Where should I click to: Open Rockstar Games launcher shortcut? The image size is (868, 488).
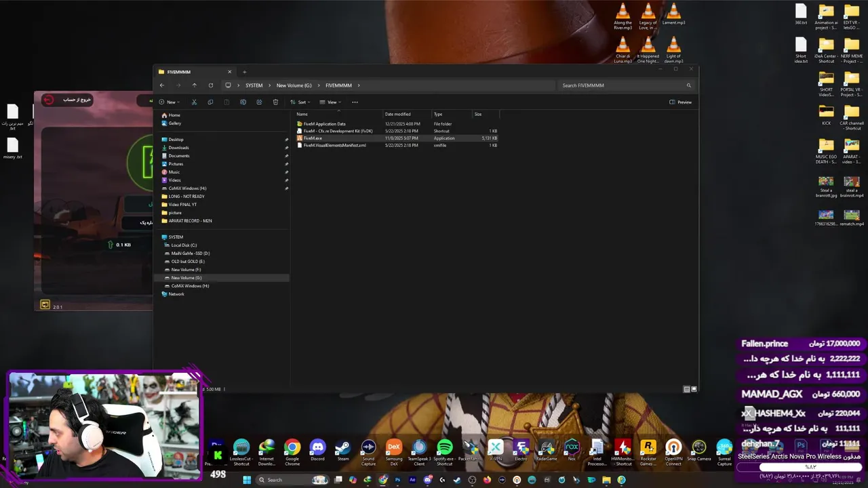[648, 452]
